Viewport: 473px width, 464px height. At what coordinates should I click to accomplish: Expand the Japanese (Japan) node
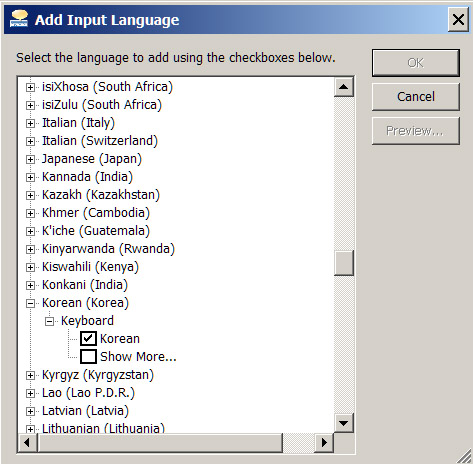[x=30, y=159]
